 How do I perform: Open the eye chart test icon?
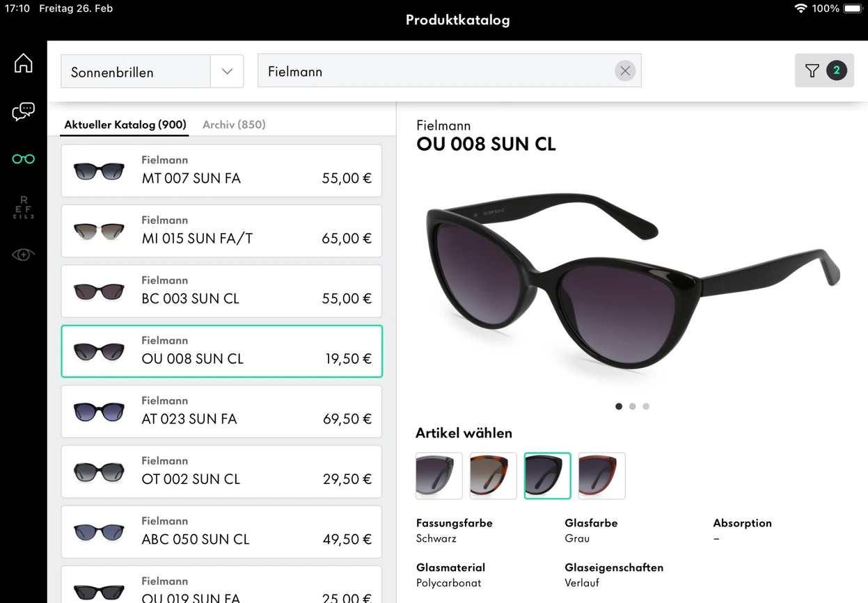24,207
